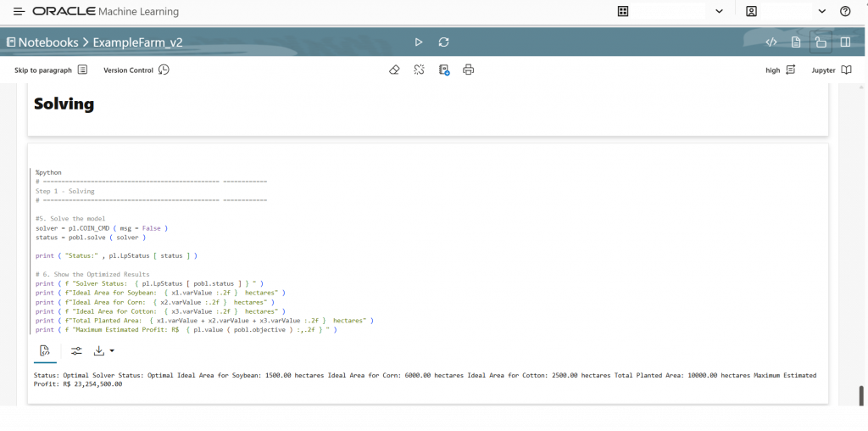Select the paragraph output result tab
Viewport: 868px width, 431px height.
[45, 350]
